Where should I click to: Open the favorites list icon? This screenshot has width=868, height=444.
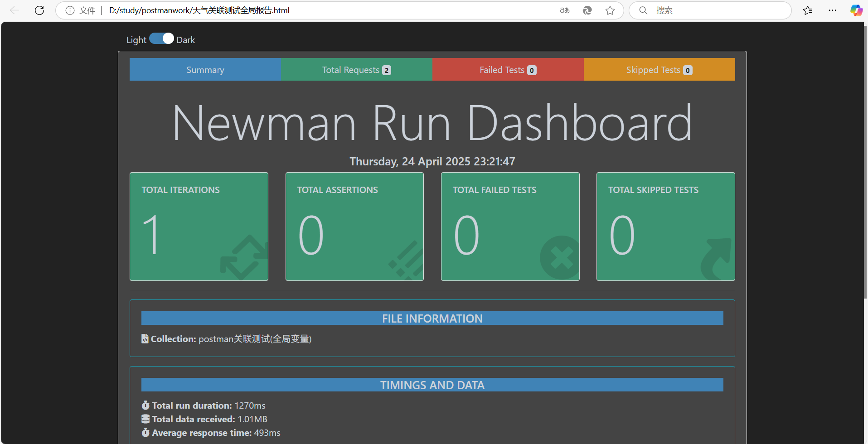coord(808,10)
